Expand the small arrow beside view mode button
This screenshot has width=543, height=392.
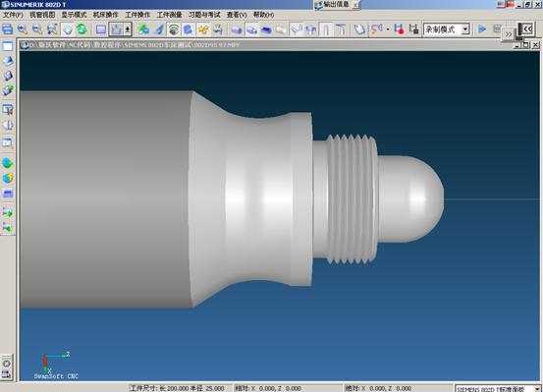click(128, 29)
